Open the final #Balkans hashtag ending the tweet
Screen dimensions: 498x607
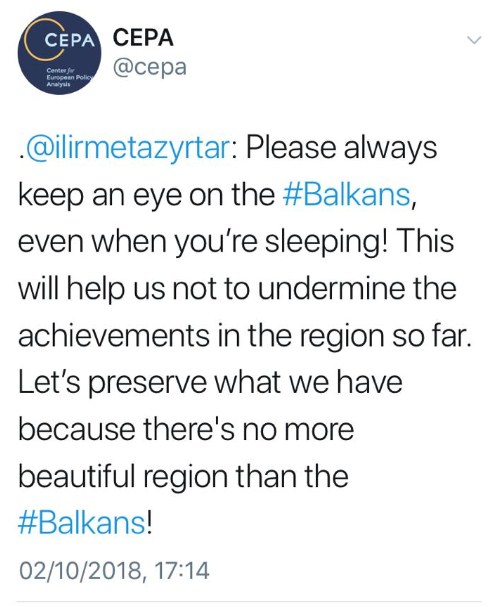coord(81,524)
